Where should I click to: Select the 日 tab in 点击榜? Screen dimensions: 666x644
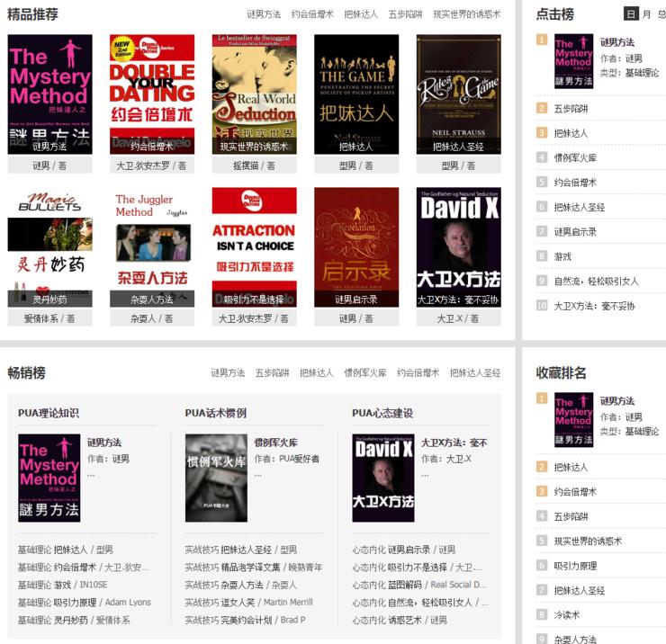coord(631,14)
